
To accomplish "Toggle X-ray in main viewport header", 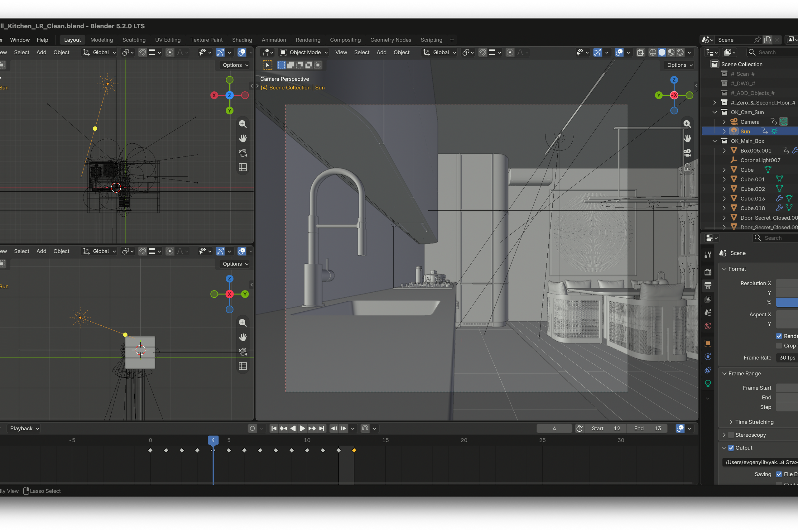I will coord(640,52).
